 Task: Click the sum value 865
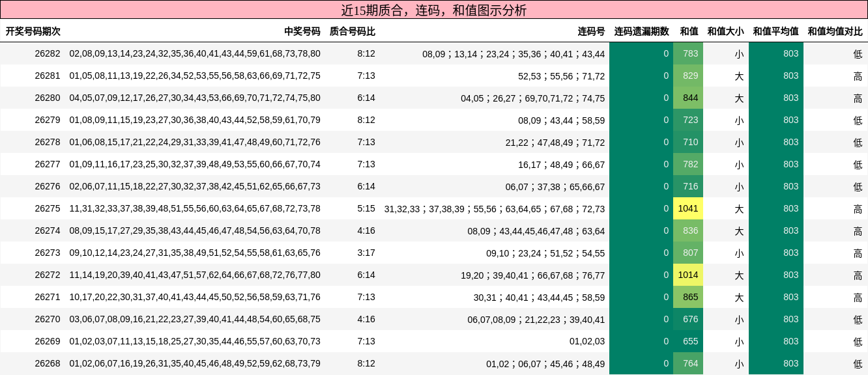[688, 297]
